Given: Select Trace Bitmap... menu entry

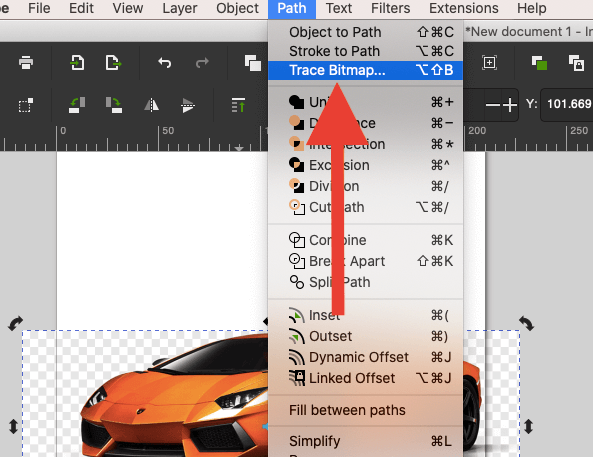Looking at the screenshot, I should pos(365,70).
